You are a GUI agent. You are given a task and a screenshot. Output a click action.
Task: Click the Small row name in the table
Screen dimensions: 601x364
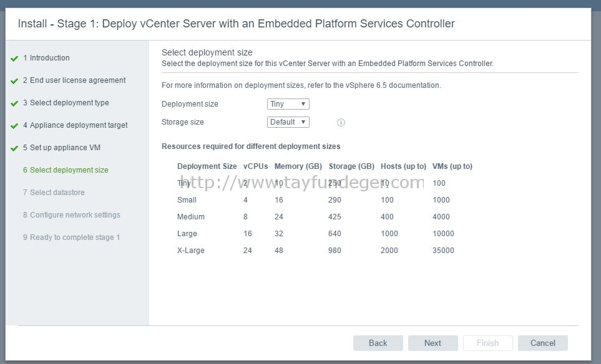(x=187, y=200)
